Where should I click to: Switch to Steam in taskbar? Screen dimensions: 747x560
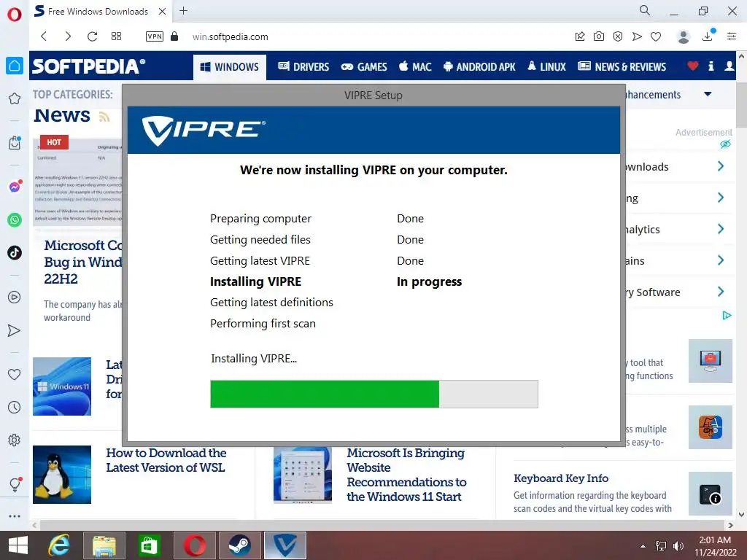[x=239, y=545]
